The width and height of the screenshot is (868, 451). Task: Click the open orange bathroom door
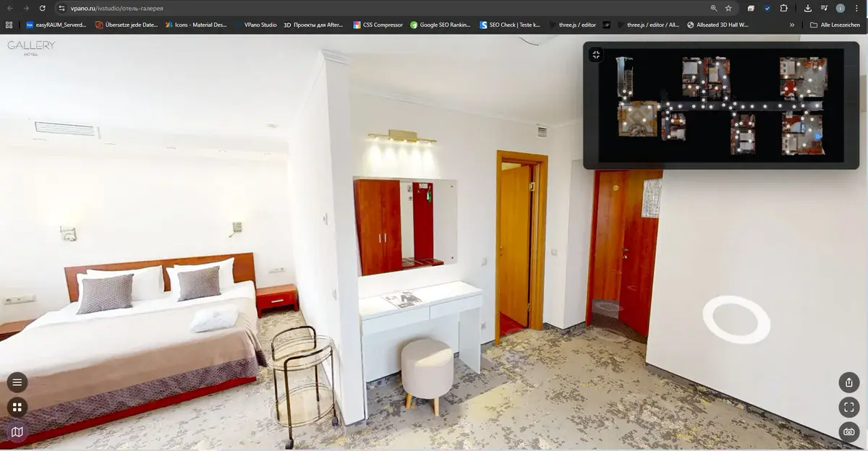(516, 246)
